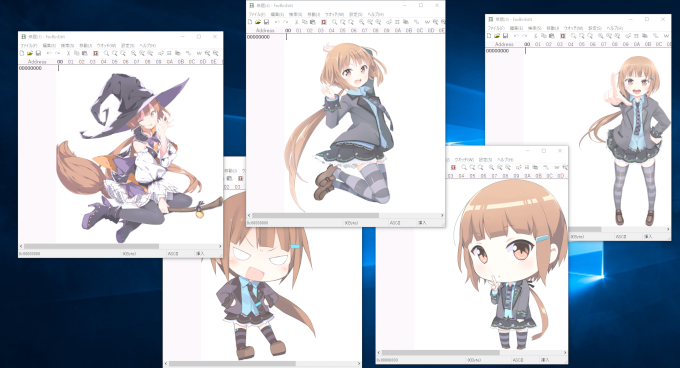This screenshot has height=368, width=680.
Task: Click Copy icon in witch window toolbar
Action: tap(77, 53)
